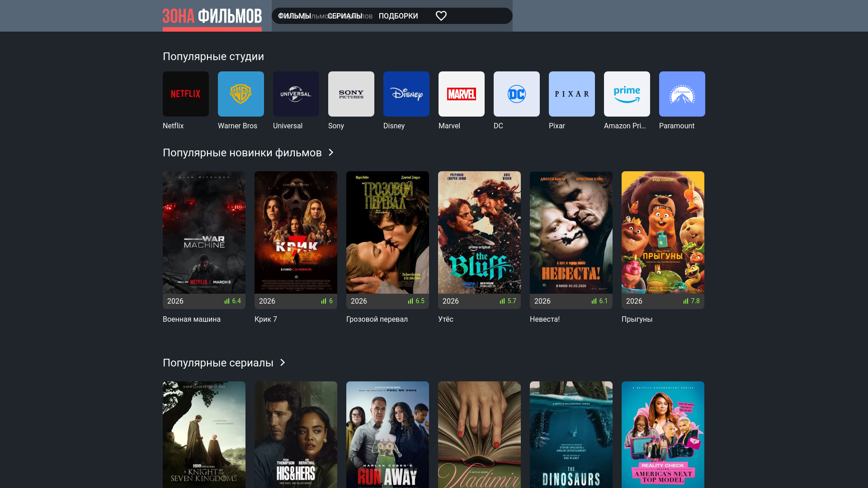Click the Amazon Pri… studio label
Screen dimensions: 868x488
pos(625,126)
